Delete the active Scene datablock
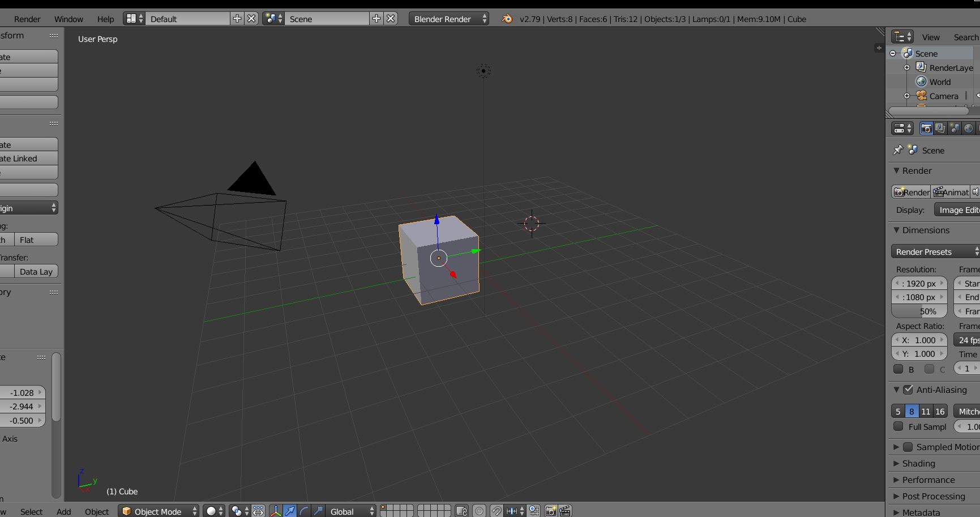Screen dimensions: 980x517 391,19
